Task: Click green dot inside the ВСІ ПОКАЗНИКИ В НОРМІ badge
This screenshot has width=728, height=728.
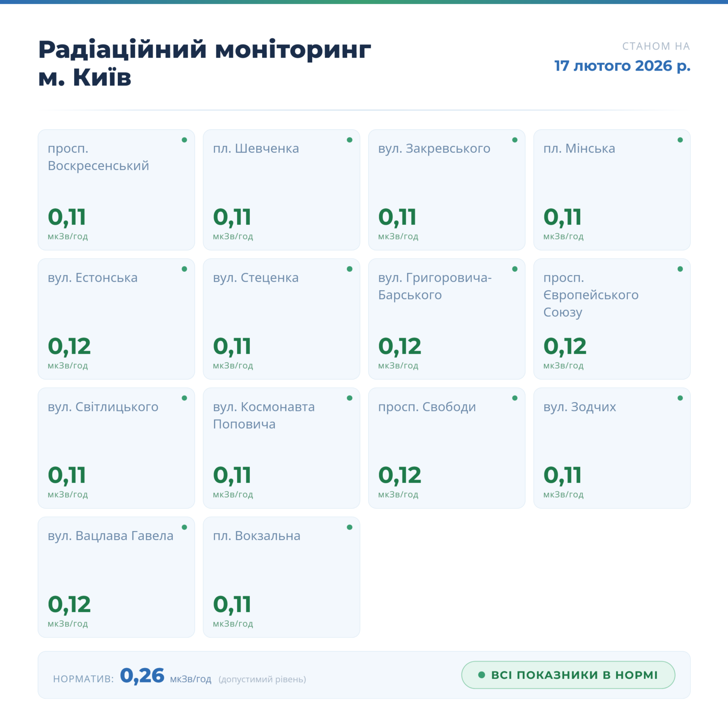Action: [x=481, y=675]
